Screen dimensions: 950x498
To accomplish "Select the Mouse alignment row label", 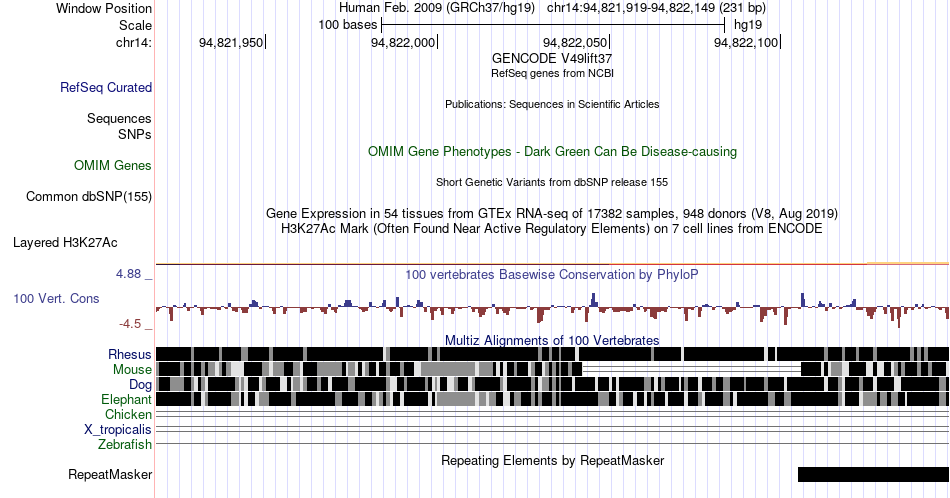I will pos(132,369).
